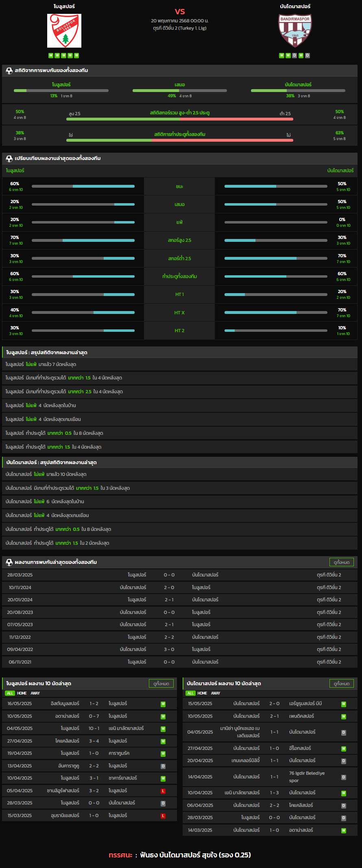Viewport: 362px width, 868px height.
Task: Click D badge on the 06/04/2025 2 - 2 row
Action: [344, 806]
